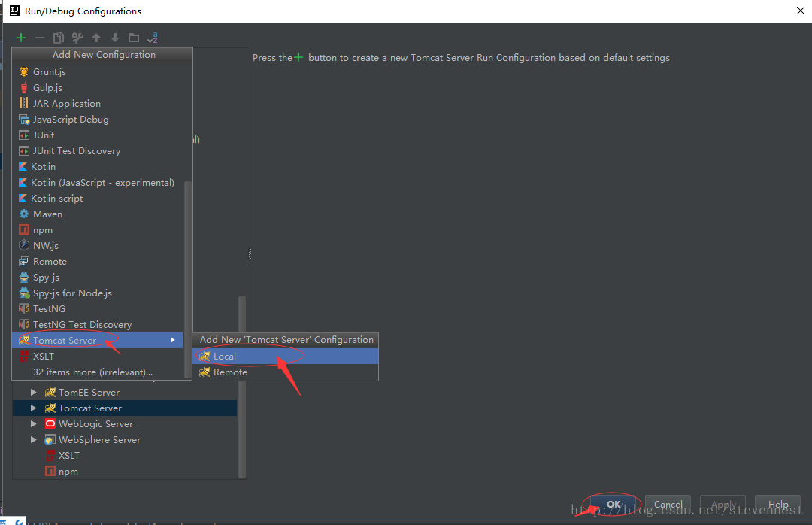Click the Move Down arrow icon
Image resolution: width=812 pixels, height=525 pixels.
[115, 38]
